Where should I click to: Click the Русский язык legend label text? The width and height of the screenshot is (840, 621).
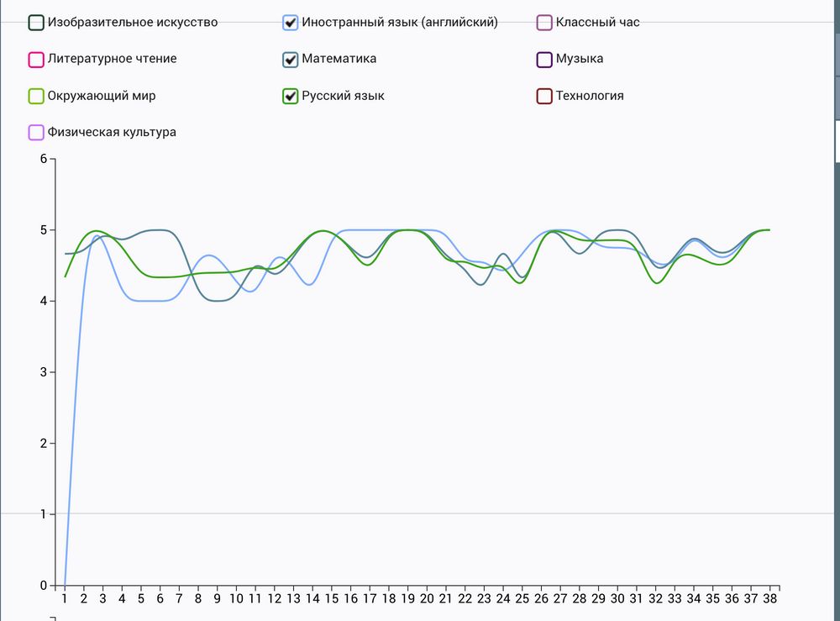[343, 96]
